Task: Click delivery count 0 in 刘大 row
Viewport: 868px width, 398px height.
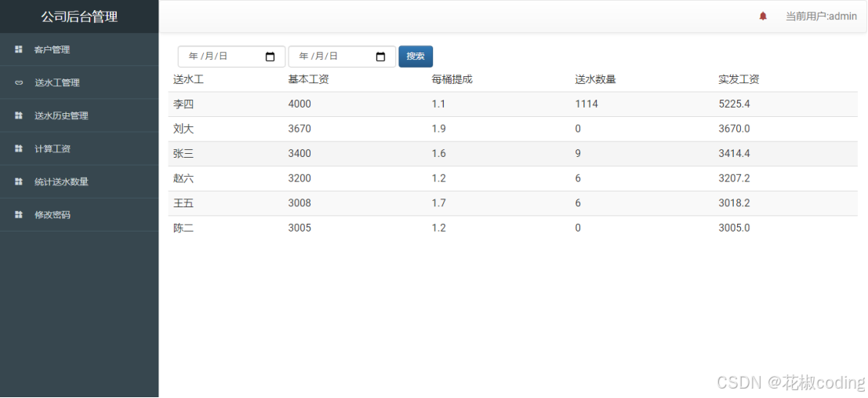Action: (x=578, y=130)
